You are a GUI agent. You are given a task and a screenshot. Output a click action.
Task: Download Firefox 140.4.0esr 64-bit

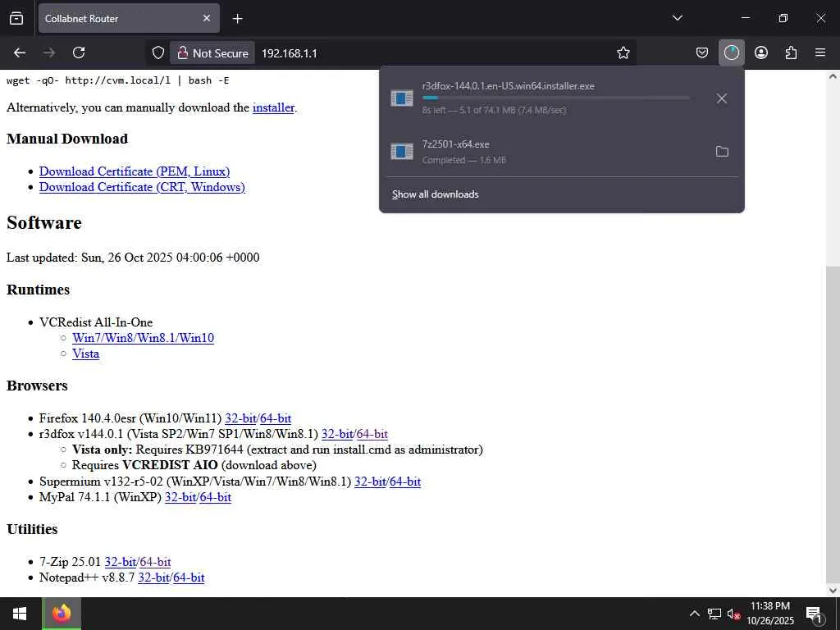coord(276,418)
